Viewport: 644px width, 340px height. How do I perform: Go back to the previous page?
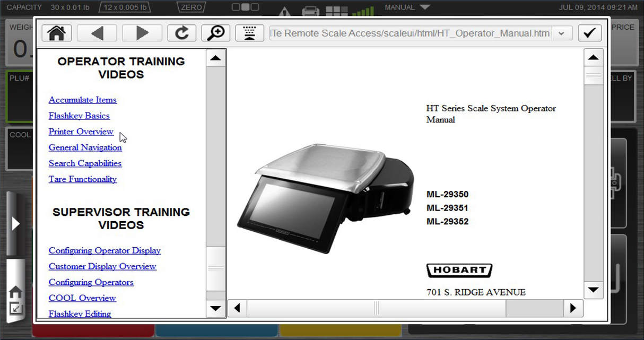tap(97, 33)
